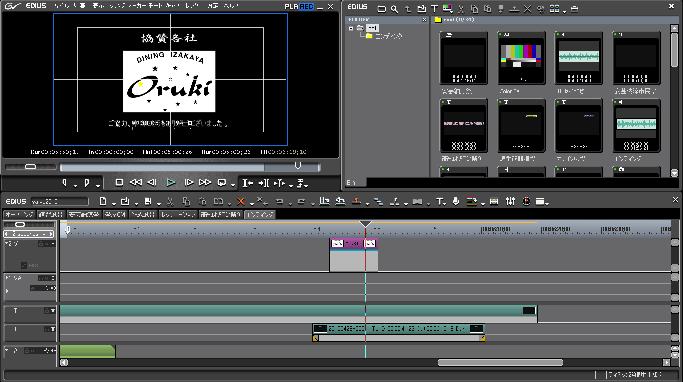
Task: Click the T title icon in bin toolbar
Action: click(x=434, y=8)
